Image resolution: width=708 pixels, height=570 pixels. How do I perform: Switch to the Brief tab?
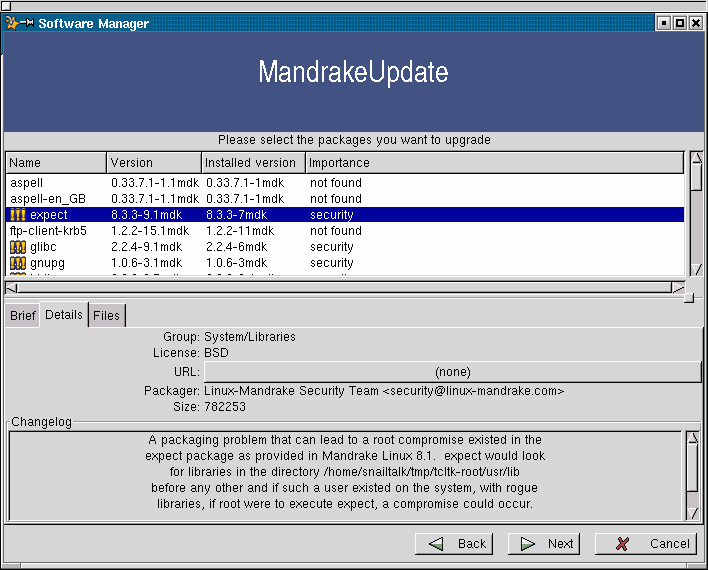(x=23, y=315)
